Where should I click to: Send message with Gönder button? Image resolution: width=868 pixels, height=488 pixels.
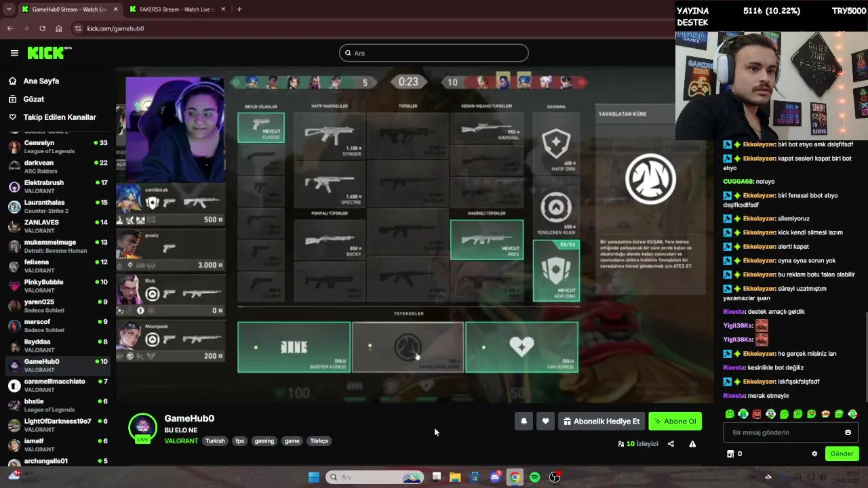tap(842, 454)
